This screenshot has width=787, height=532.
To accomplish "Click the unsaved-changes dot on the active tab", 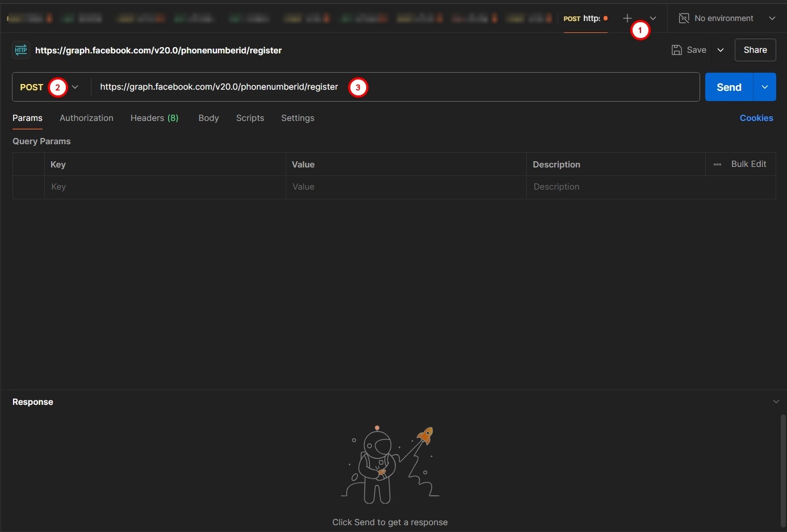I will point(605,18).
